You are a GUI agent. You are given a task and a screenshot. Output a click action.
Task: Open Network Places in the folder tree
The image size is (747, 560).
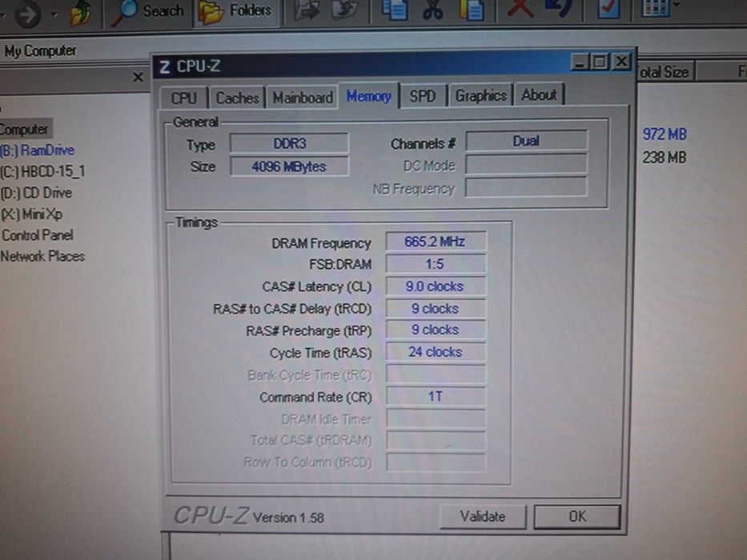click(x=43, y=256)
